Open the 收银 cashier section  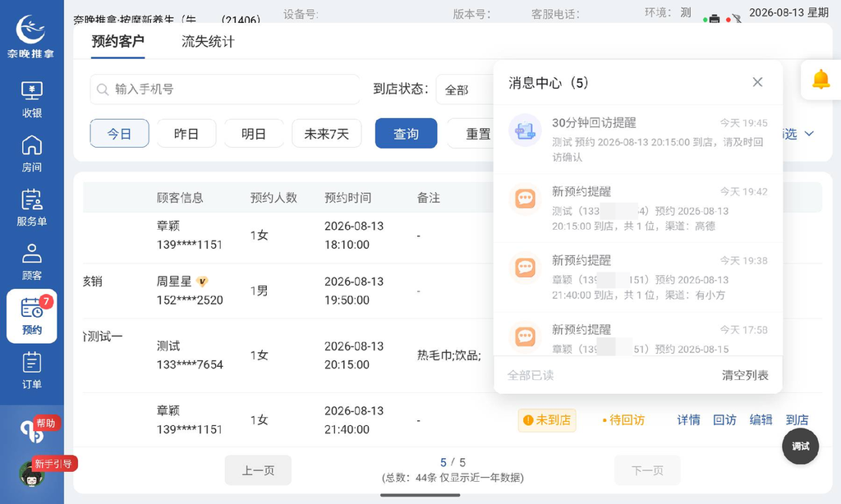coord(32,99)
